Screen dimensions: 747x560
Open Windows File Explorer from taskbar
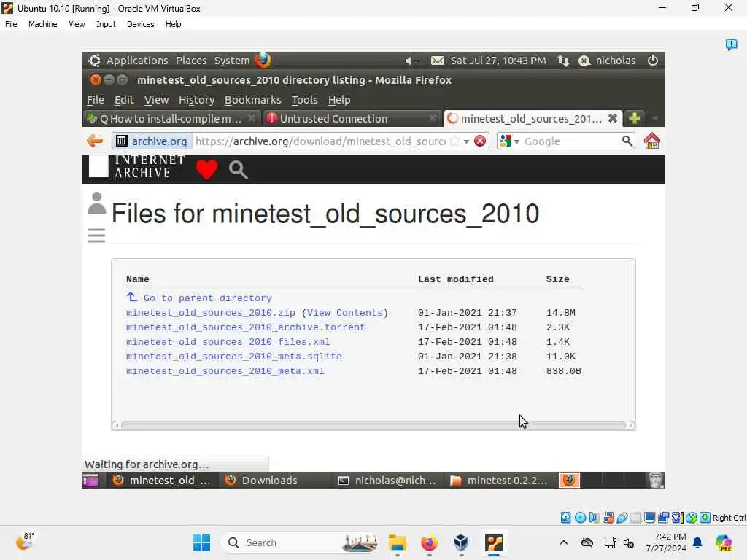(x=397, y=542)
